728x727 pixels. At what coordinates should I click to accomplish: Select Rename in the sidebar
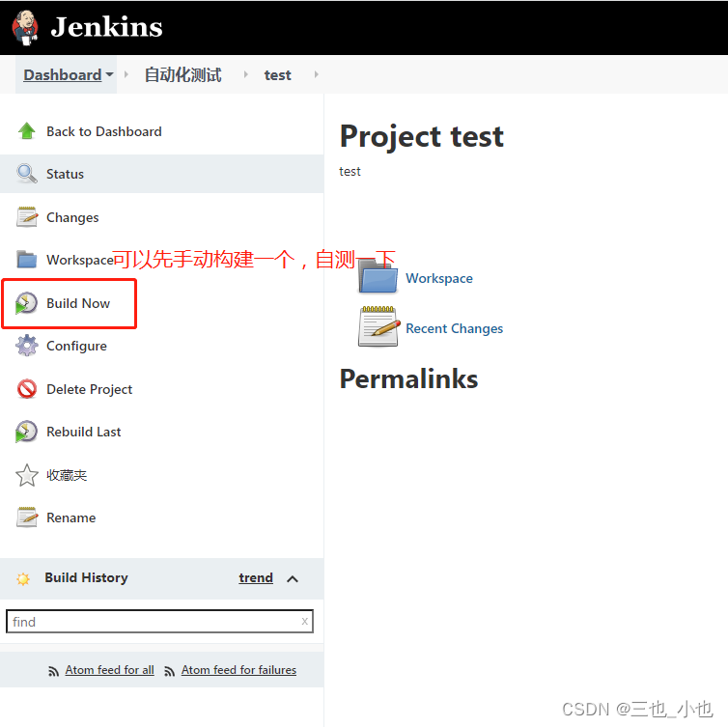click(71, 518)
